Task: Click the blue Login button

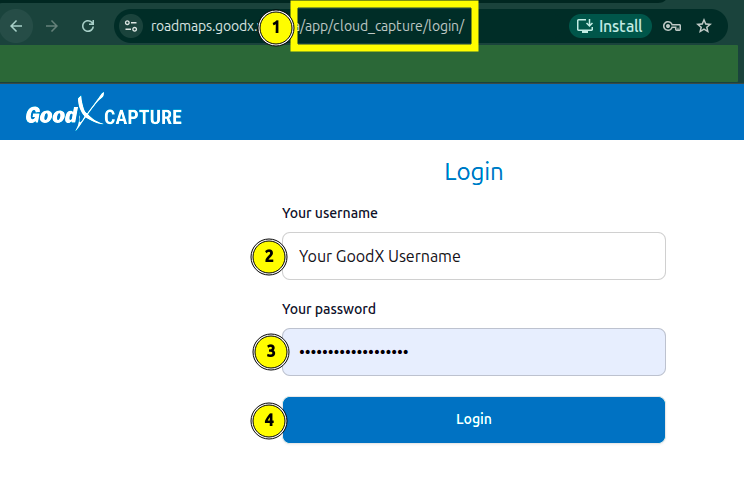Action: [474, 419]
